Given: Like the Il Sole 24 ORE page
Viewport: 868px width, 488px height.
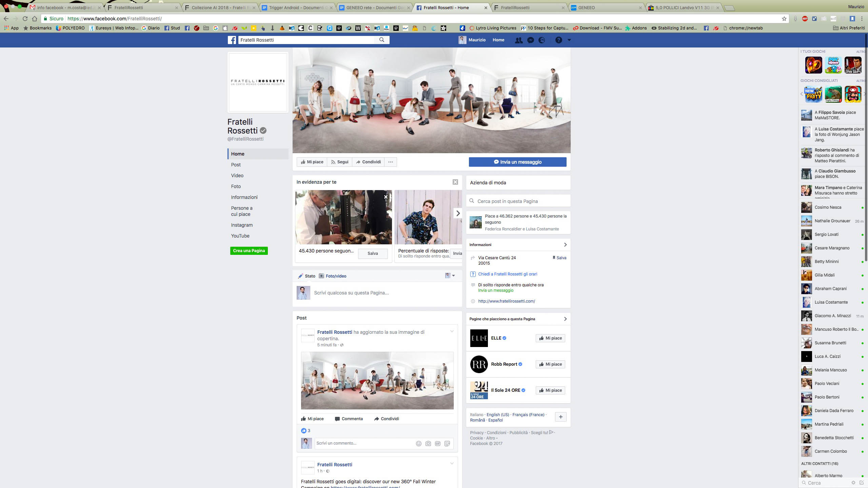Looking at the screenshot, I should tap(550, 390).
